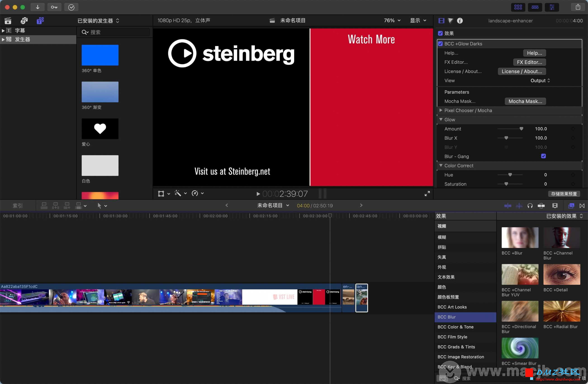Select the BCC Color & Tone category
The height and width of the screenshot is (384, 588).
465,327
